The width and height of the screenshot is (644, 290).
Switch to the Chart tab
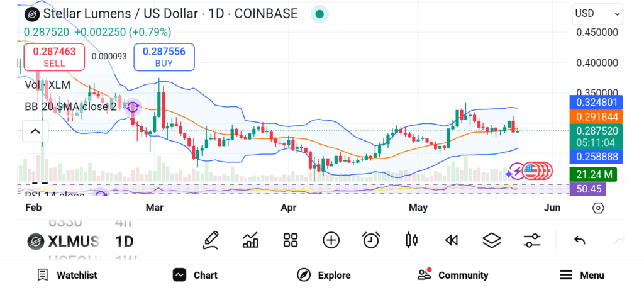pos(195,275)
